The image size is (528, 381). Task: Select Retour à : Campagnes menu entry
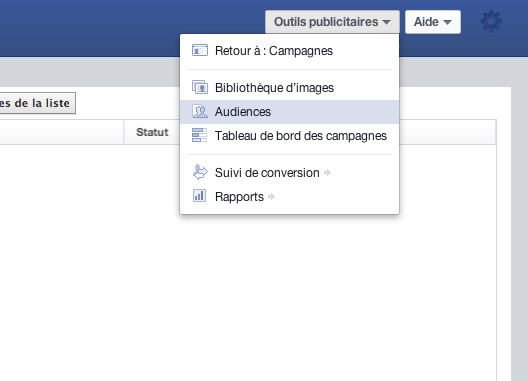coord(290,51)
